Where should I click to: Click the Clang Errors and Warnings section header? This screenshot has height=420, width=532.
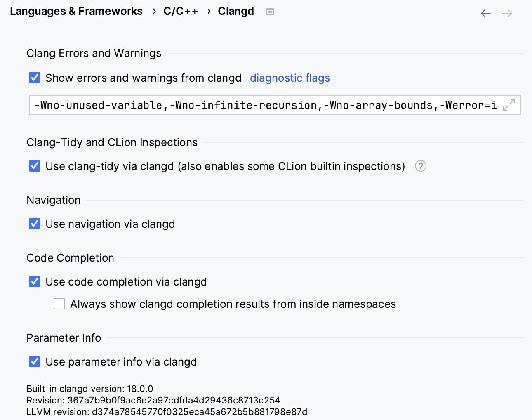94,53
